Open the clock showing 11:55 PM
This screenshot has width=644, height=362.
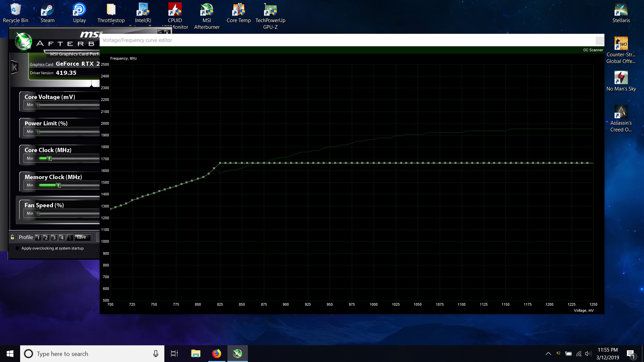[x=607, y=354]
